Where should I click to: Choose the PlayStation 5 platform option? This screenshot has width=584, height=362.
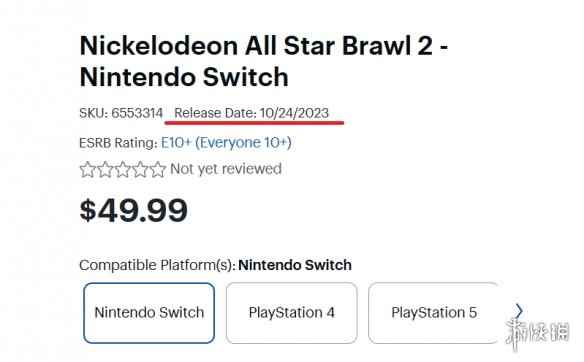coord(434,313)
